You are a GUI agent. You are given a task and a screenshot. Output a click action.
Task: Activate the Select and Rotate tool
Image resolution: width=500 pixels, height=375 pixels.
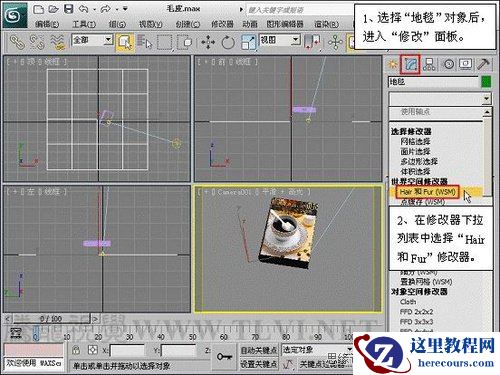click(x=228, y=43)
